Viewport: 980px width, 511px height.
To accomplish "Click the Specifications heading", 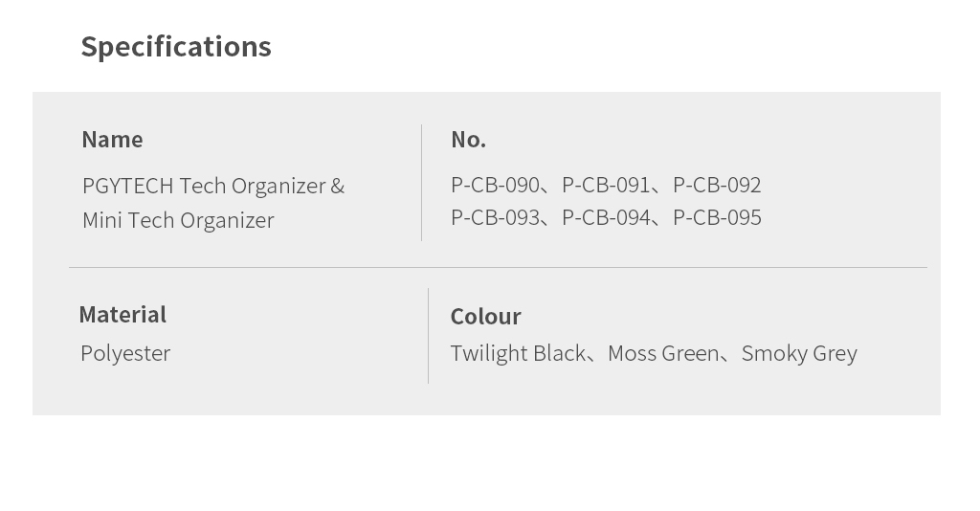I will click(x=176, y=47).
